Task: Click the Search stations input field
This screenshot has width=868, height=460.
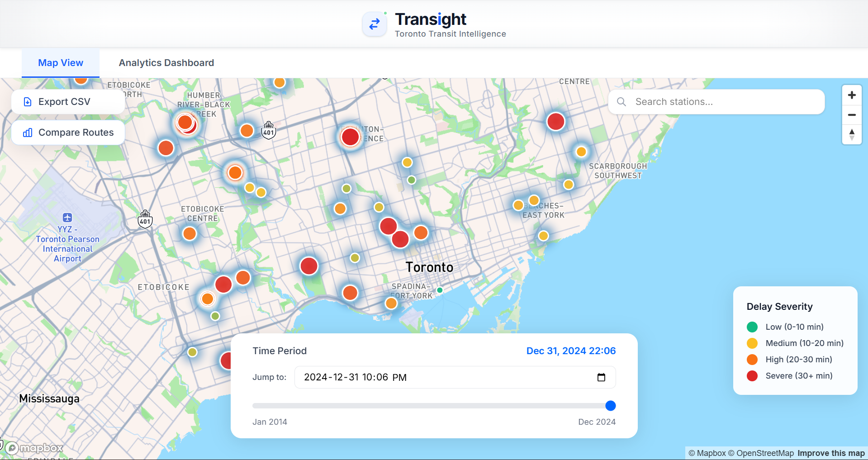Action: 716,102
